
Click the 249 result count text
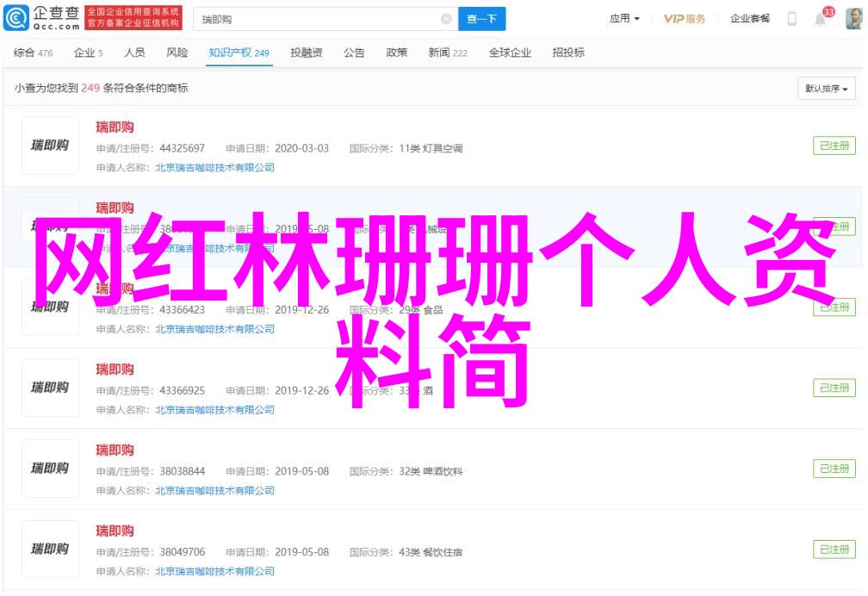pyautogui.click(x=90, y=88)
